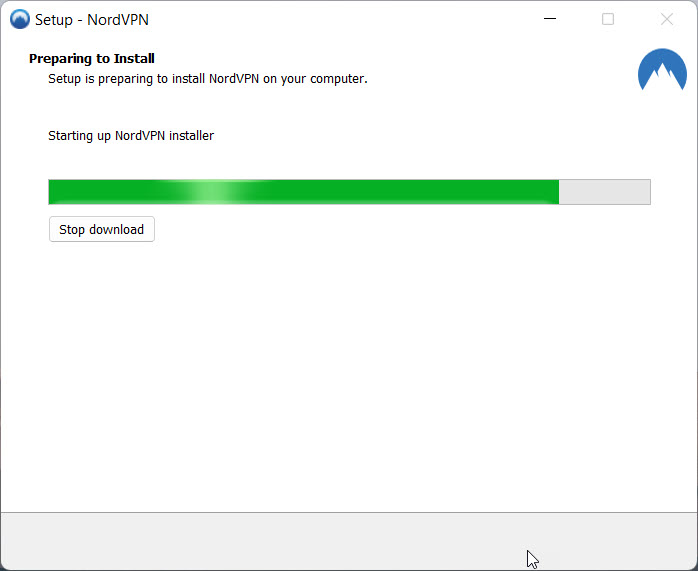Click the NordVPN icon in title bar
Image resolution: width=698 pixels, height=571 pixels.
(x=20, y=20)
